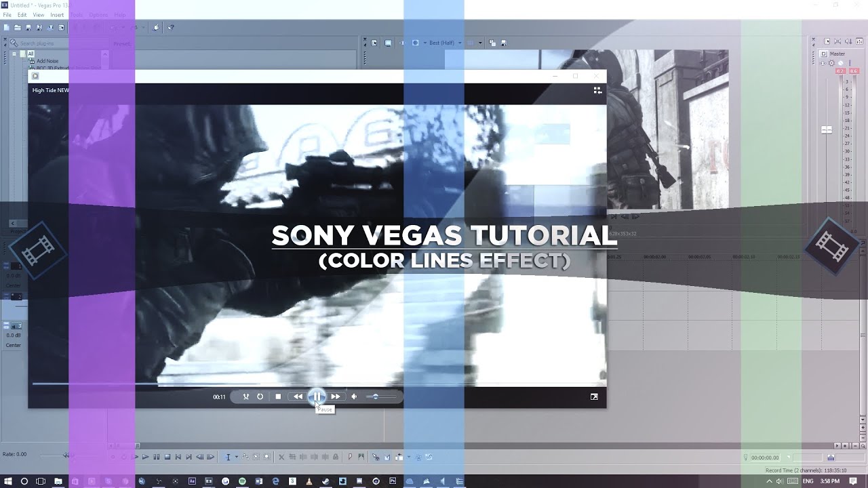868x488 pixels.
Task: Stop playback in the media player
Action: (278, 396)
